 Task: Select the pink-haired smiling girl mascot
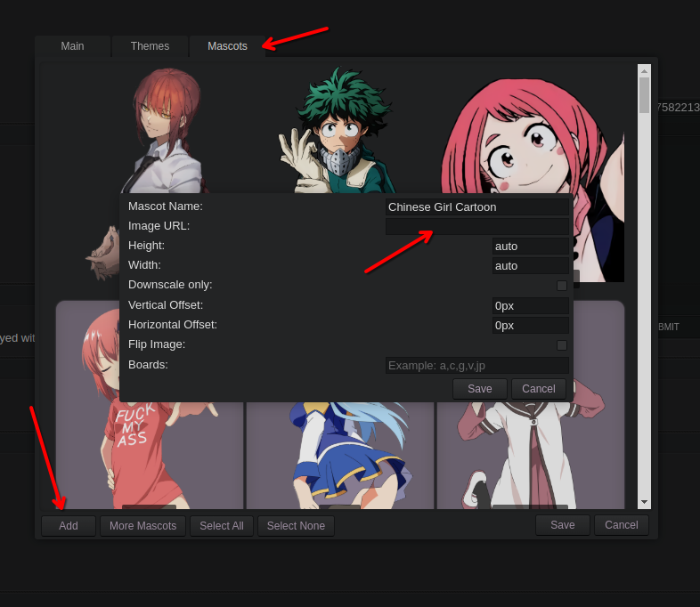[532, 136]
